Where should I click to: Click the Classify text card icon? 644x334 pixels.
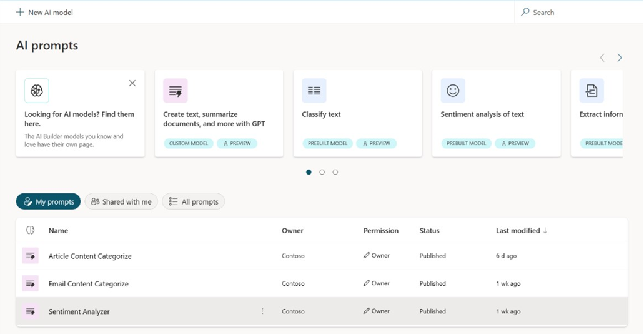[x=314, y=91]
